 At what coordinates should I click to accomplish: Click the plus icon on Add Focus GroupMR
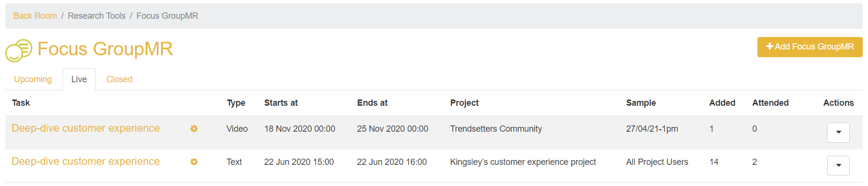[769, 47]
